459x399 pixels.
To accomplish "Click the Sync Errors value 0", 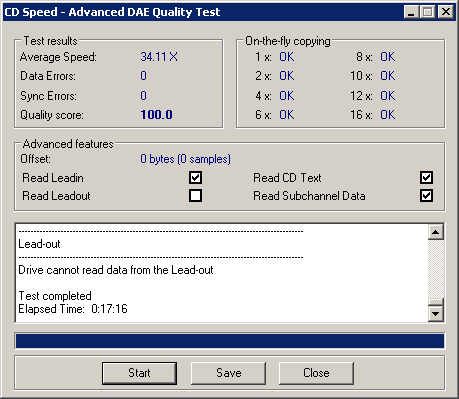I will click(143, 96).
